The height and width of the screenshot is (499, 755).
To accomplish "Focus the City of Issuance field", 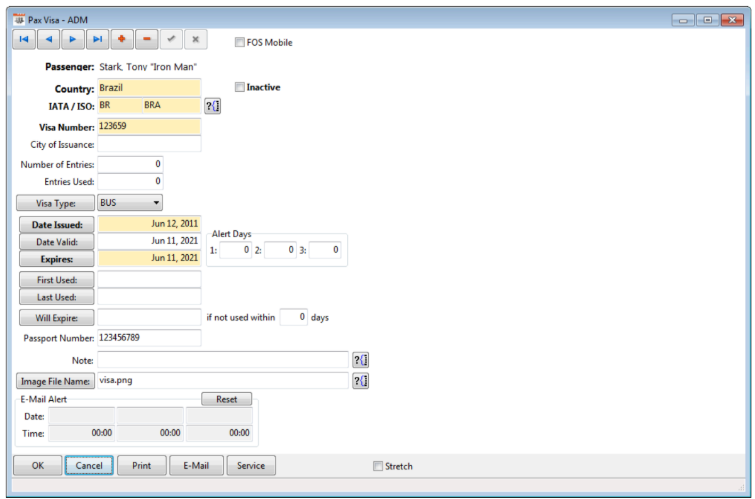I will (x=149, y=144).
